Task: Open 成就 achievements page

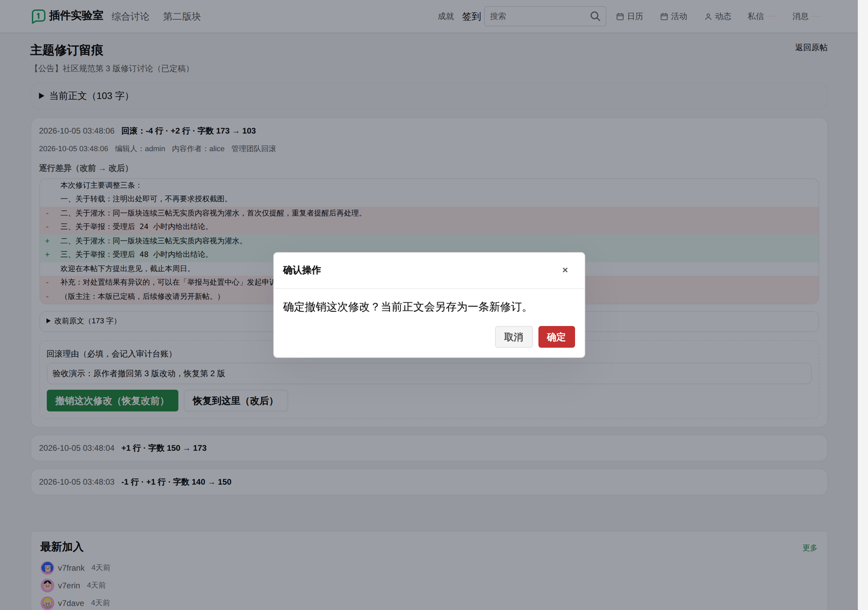Action: [446, 16]
